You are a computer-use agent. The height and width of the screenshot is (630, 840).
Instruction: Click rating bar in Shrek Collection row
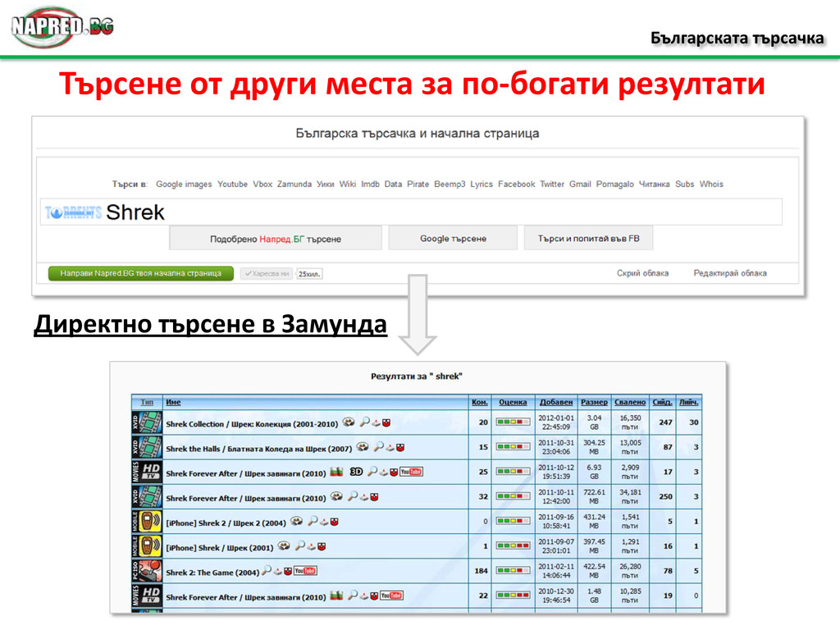point(513,422)
